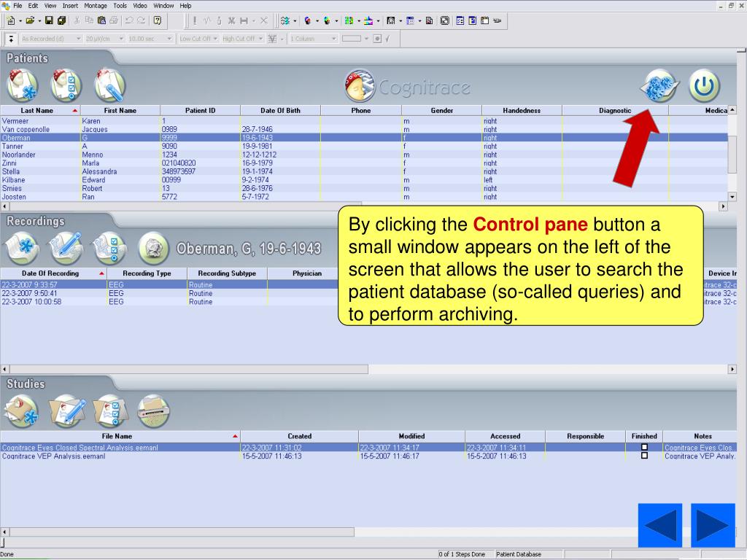Open the Tools menu

click(120, 6)
